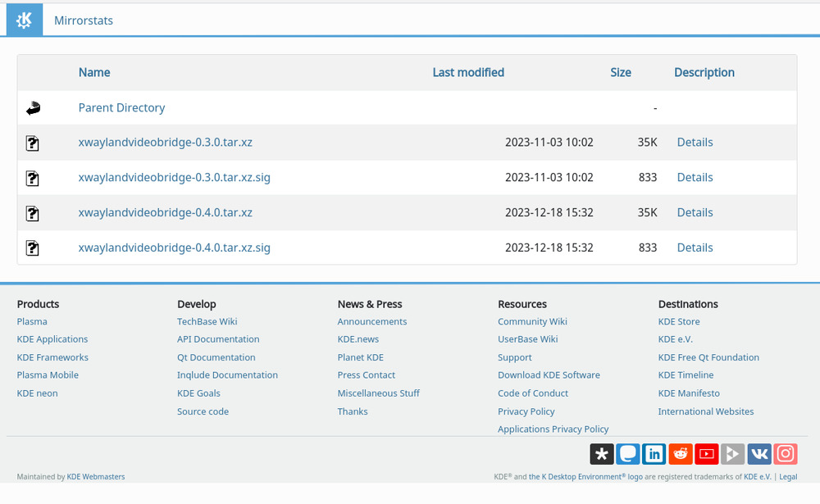
Task: Click the KDE logo icon
Action: [x=24, y=20]
